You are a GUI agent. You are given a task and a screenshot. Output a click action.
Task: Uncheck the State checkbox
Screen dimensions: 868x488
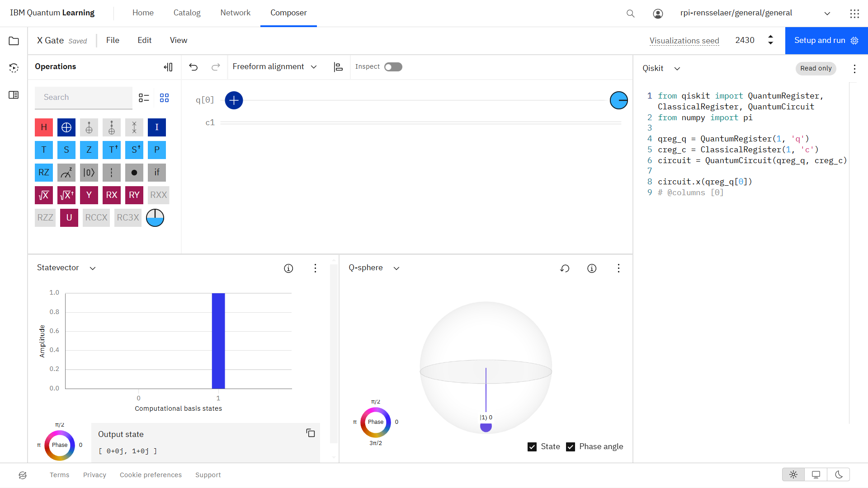[x=532, y=447]
